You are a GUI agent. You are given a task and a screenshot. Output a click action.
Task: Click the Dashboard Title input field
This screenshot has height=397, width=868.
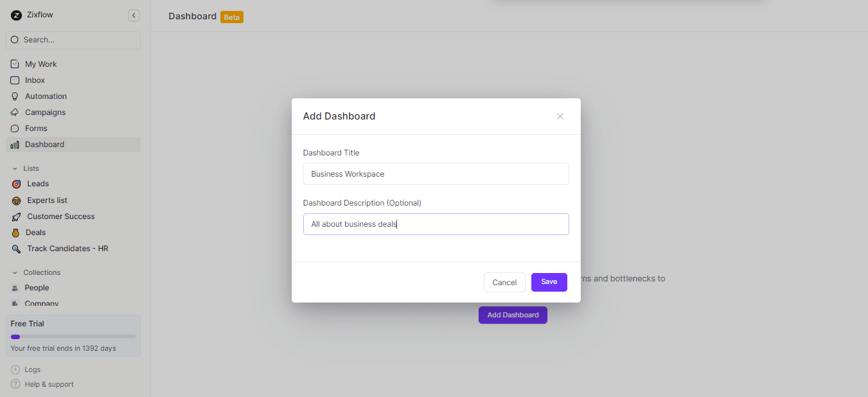(436, 173)
